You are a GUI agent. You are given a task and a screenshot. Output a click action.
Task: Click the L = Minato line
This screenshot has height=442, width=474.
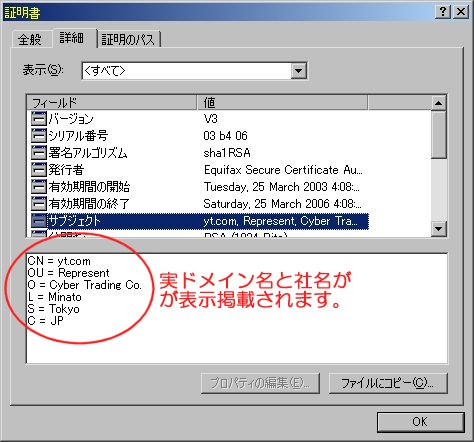(55, 297)
